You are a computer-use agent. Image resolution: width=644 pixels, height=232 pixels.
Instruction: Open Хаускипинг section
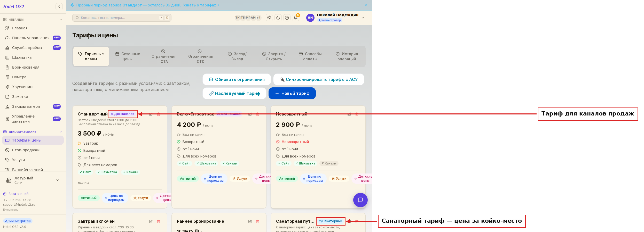click(x=33, y=87)
